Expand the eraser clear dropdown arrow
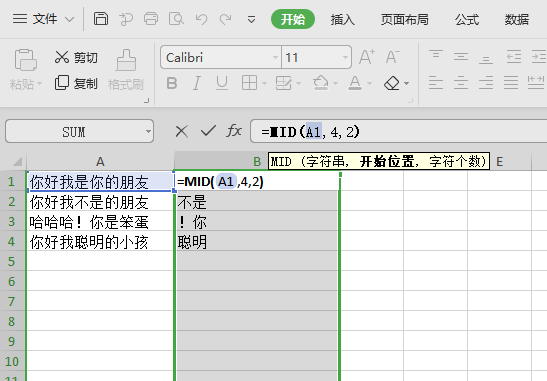Image resolution: width=547 pixels, height=381 pixels. [x=406, y=83]
